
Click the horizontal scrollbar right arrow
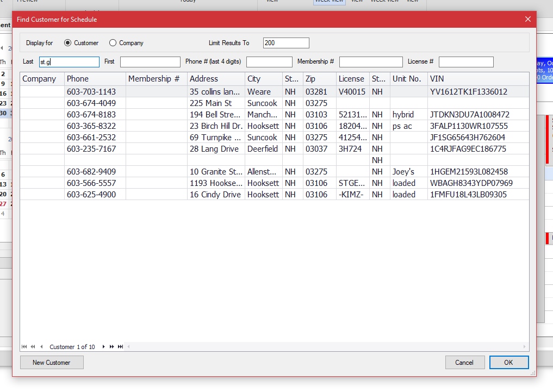click(x=524, y=346)
